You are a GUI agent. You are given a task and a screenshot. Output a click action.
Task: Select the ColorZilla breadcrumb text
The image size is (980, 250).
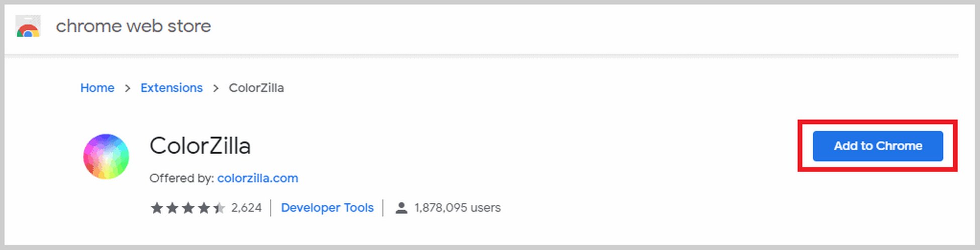click(256, 88)
